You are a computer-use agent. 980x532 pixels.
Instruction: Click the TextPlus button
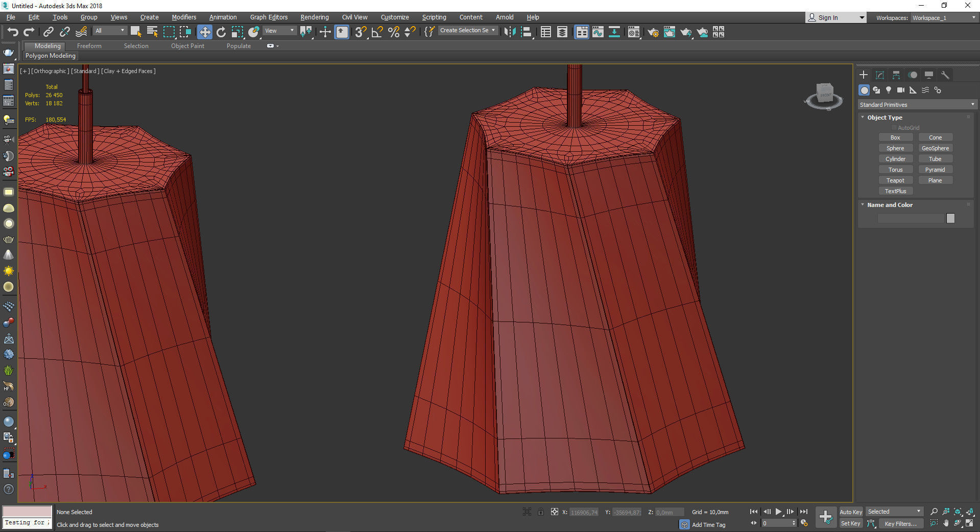tap(895, 191)
